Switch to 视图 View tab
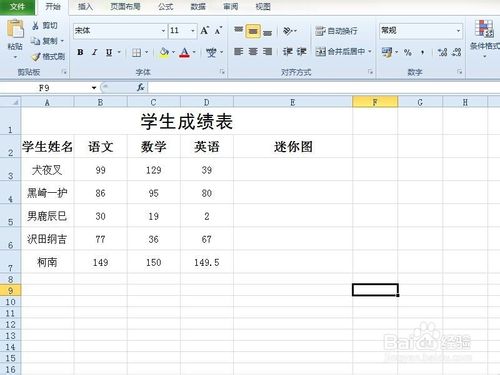This screenshot has width=500, height=375. (x=263, y=7)
